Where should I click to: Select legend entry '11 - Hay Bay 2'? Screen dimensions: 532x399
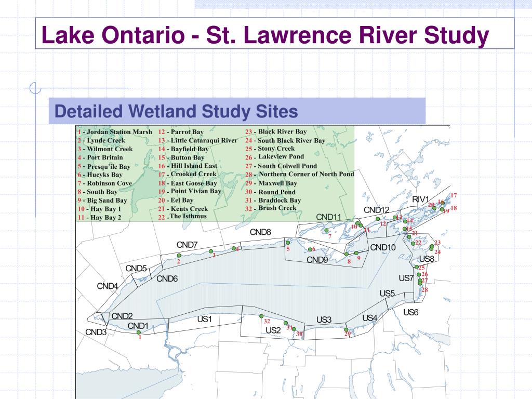tap(99, 217)
